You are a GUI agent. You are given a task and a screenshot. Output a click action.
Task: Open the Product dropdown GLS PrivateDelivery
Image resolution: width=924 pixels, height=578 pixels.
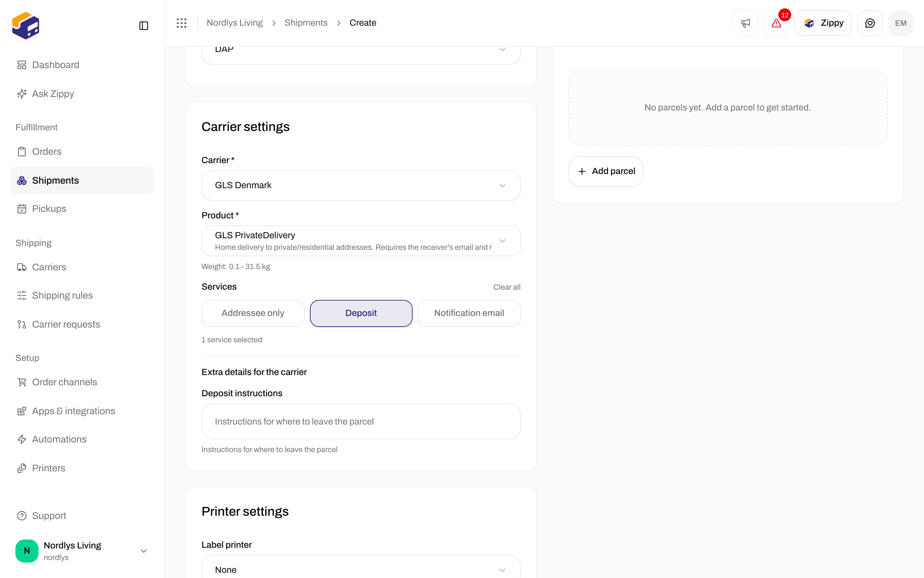point(361,241)
